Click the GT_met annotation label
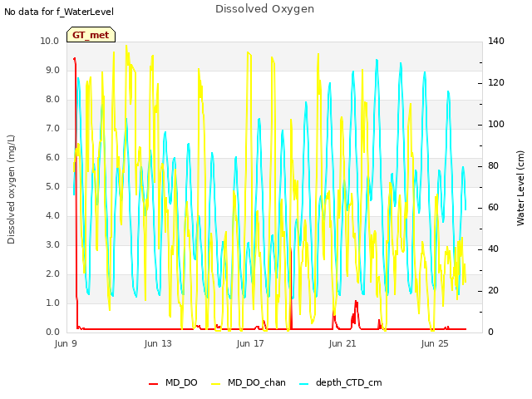Image resolution: width=532 pixels, height=399 pixels. coord(91,35)
